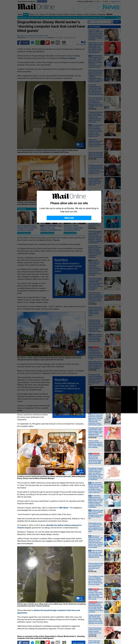Viewport: 138px width, 644px height.
Task: Click the search text input field
Action: (104, 22)
